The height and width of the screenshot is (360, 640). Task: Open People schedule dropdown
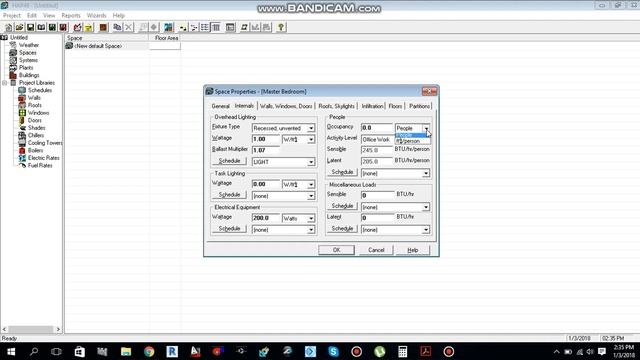[426, 173]
